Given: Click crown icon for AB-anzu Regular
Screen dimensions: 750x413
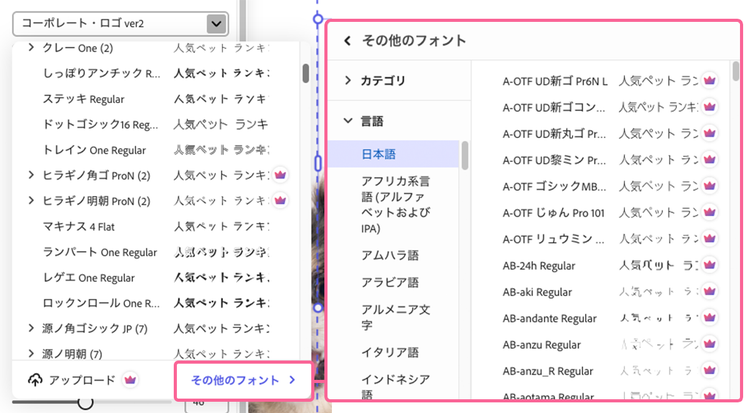Looking at the screenshot, I should click(x=710, y=344).
